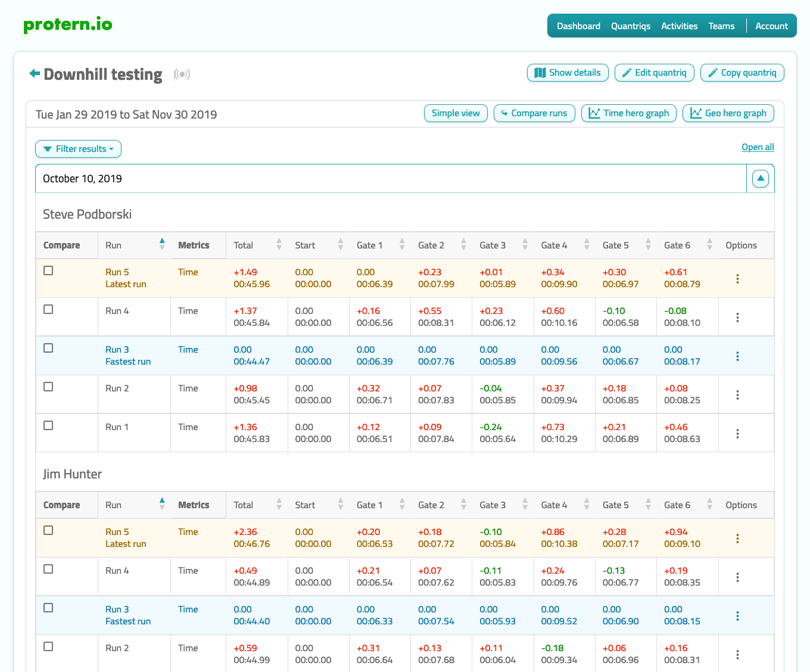Screen dimensions: 810x672
Task: Sort Steve Podborski table by Total
Action: coord(279,245)
